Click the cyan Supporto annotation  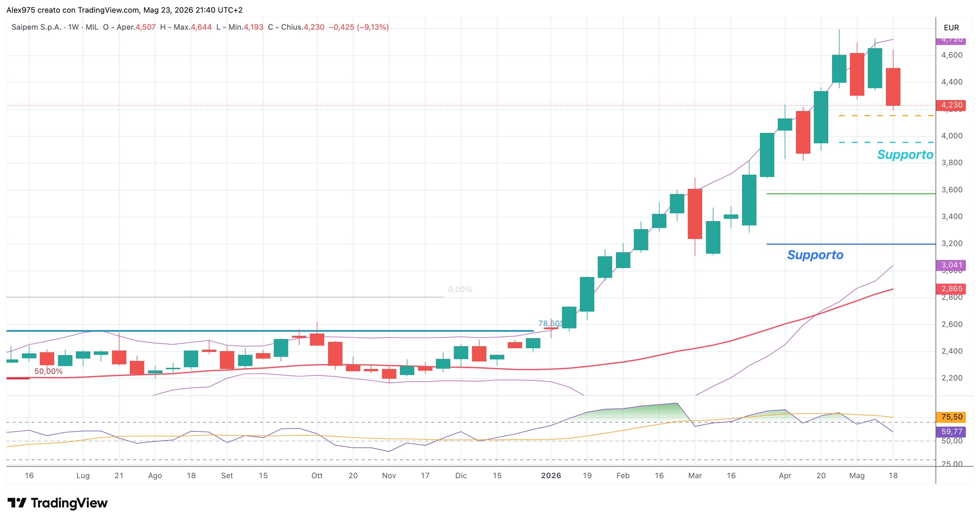point(905,154)
